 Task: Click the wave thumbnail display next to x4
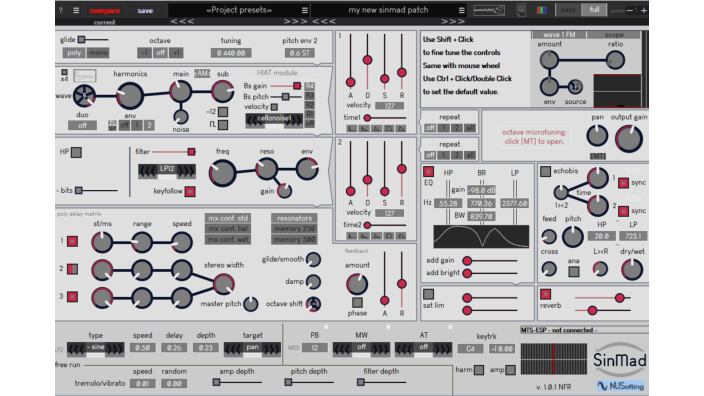(x=85, y=75)
